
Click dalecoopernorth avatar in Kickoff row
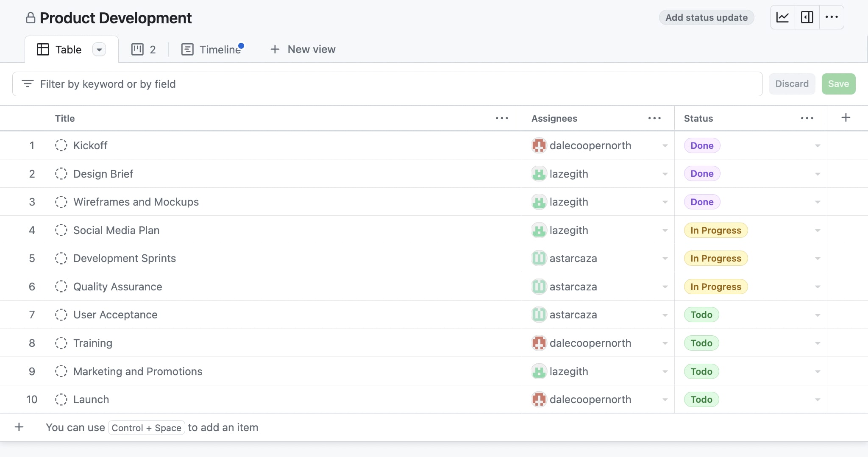(x=539, y=145)
